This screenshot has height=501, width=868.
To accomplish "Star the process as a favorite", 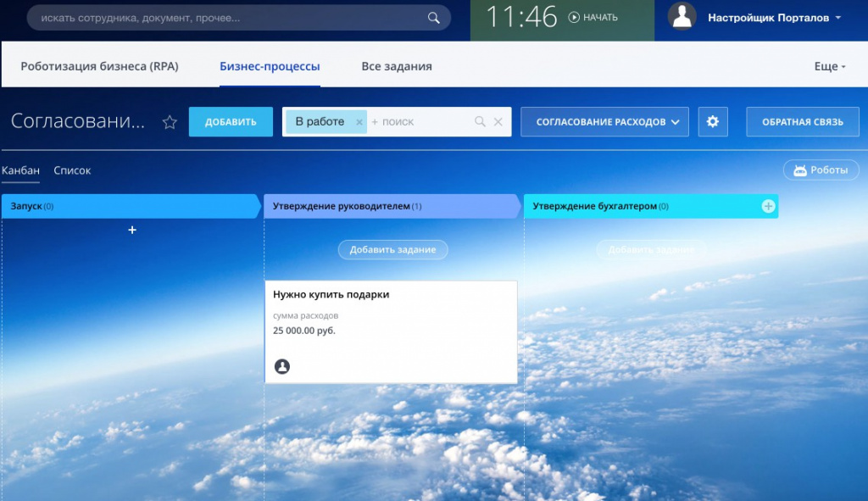I will pos(170,122).
